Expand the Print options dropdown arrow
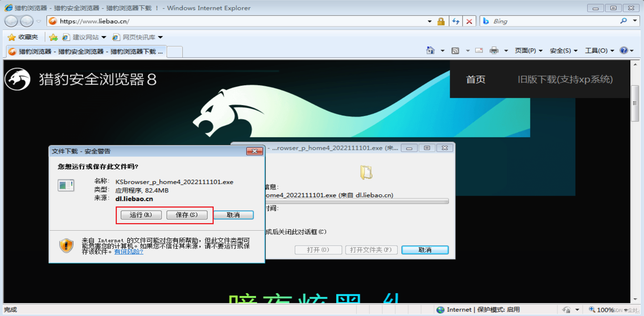644x316 pixels. [x=506, y=51]
